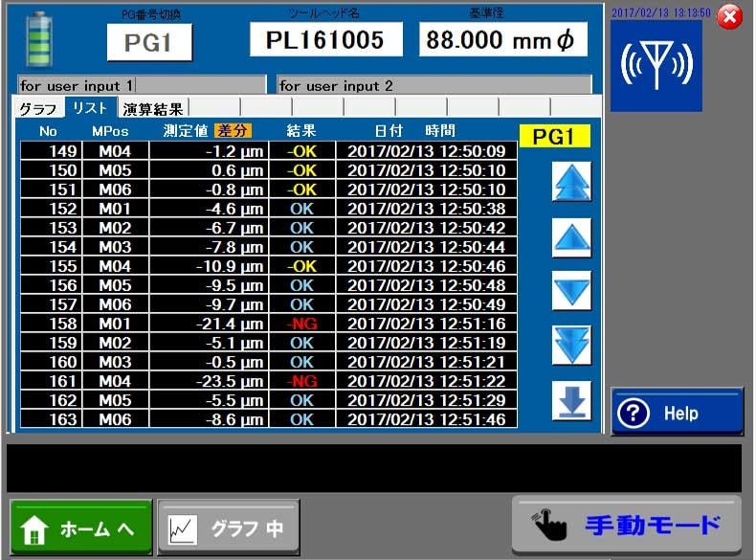Open Help with the question mark button

coord(677,413)
